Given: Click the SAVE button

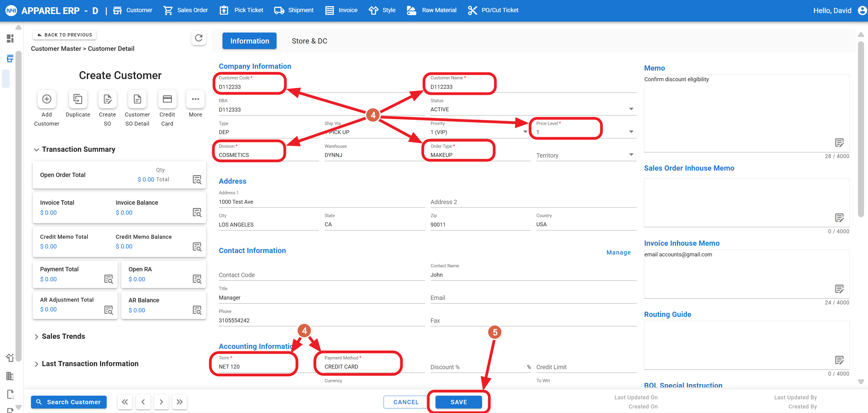Looking at the screenshot, I should tap(458, 402).
